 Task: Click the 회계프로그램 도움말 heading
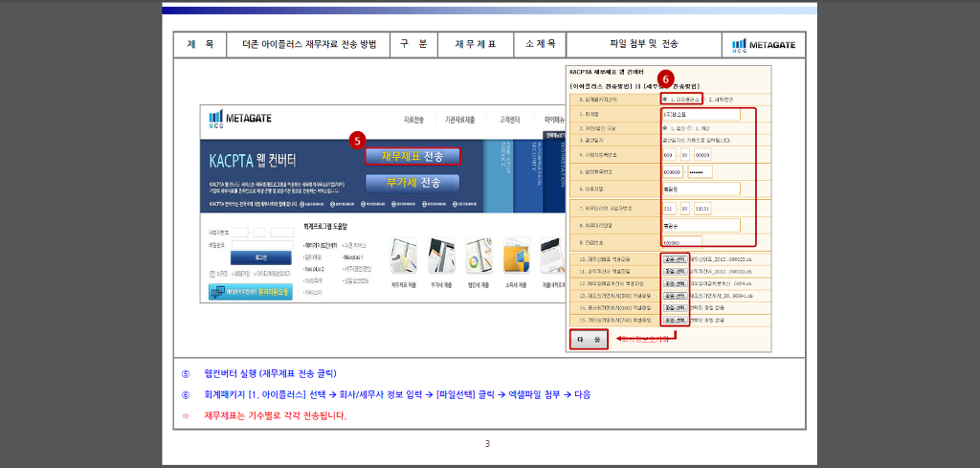(324, 226)
